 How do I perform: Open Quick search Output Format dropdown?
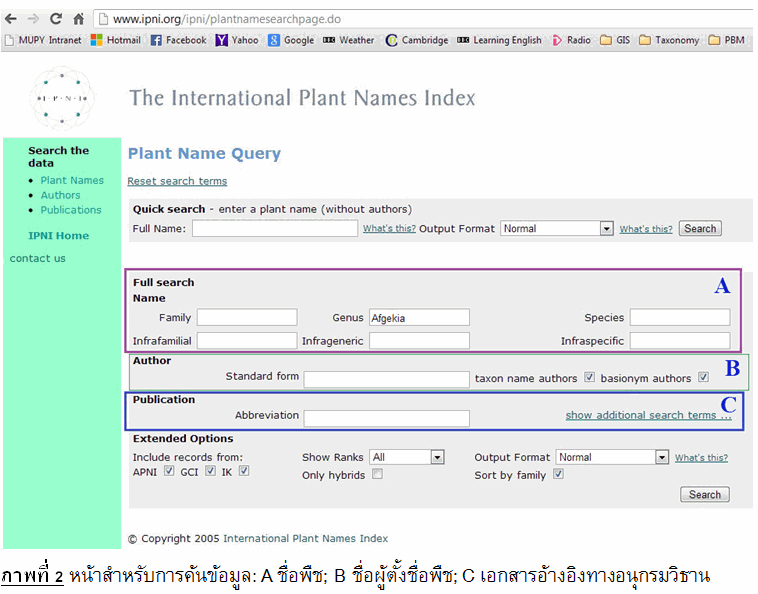pos(556,229)
